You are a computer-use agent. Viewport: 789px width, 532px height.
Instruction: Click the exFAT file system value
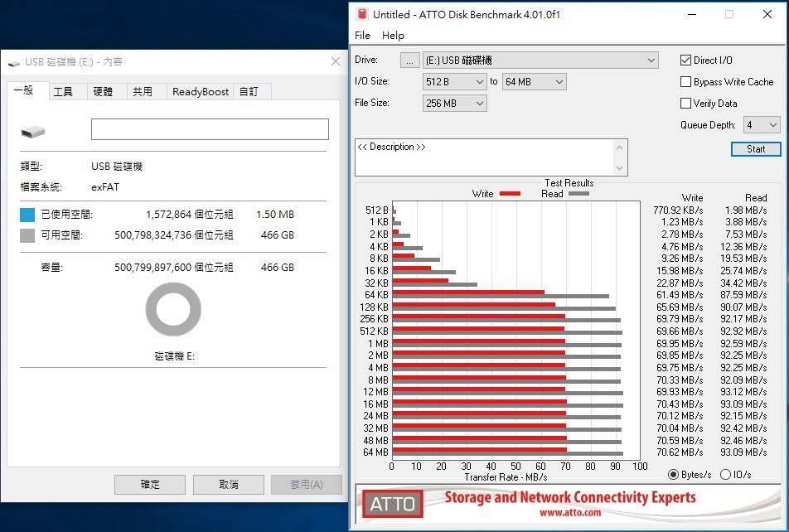105,187
